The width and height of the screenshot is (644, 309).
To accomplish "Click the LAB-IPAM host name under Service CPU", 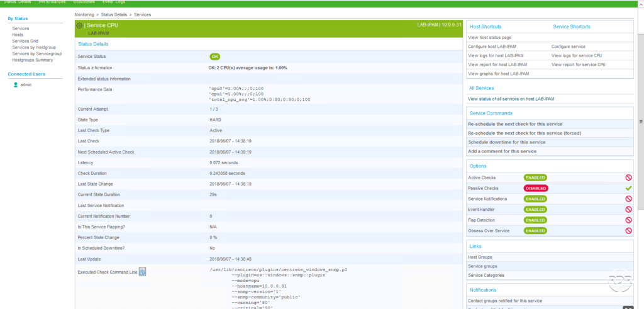I will [97, 33].
